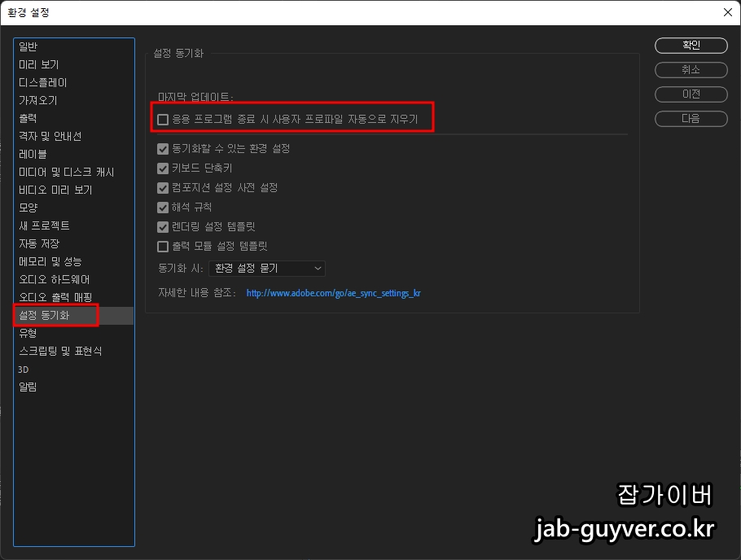Open 비디오 미리 보기 preferences
The height and width of the screenshot is (560, 741).
74,190
